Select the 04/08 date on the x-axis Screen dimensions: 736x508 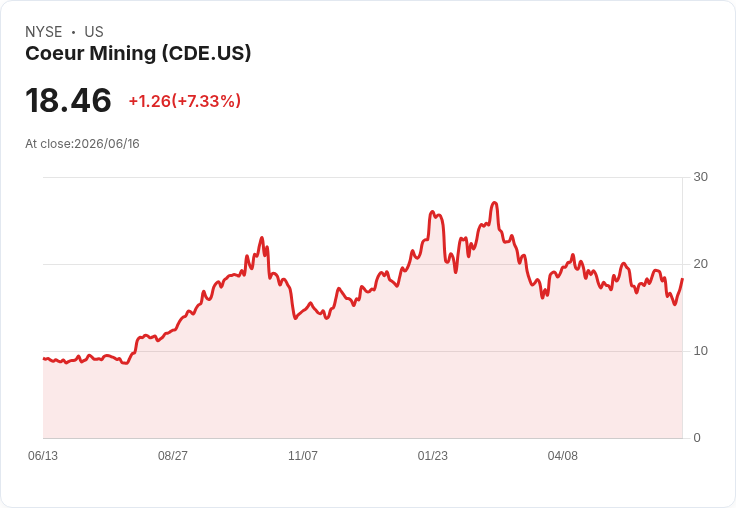point(563,456)
